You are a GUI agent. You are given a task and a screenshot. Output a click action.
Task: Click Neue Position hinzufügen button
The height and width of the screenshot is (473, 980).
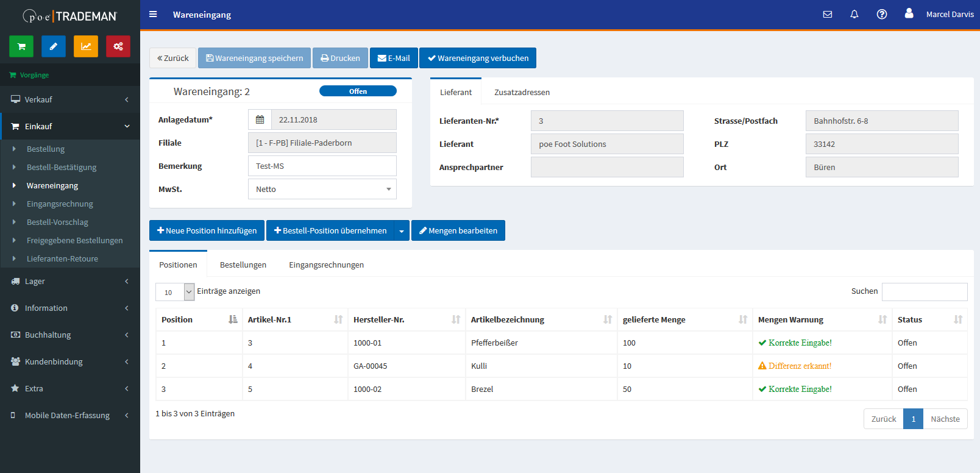(x=207, y=230)
